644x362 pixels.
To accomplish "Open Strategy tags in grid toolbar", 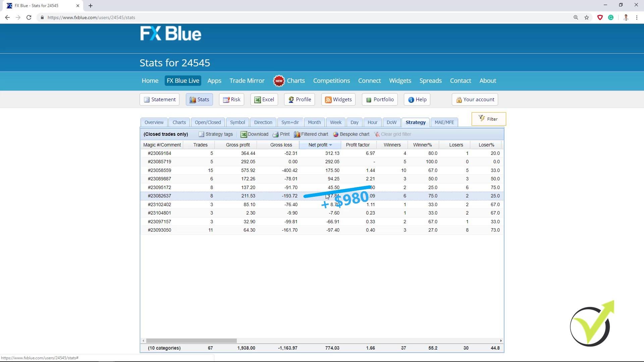I will (x=216, y=134).
